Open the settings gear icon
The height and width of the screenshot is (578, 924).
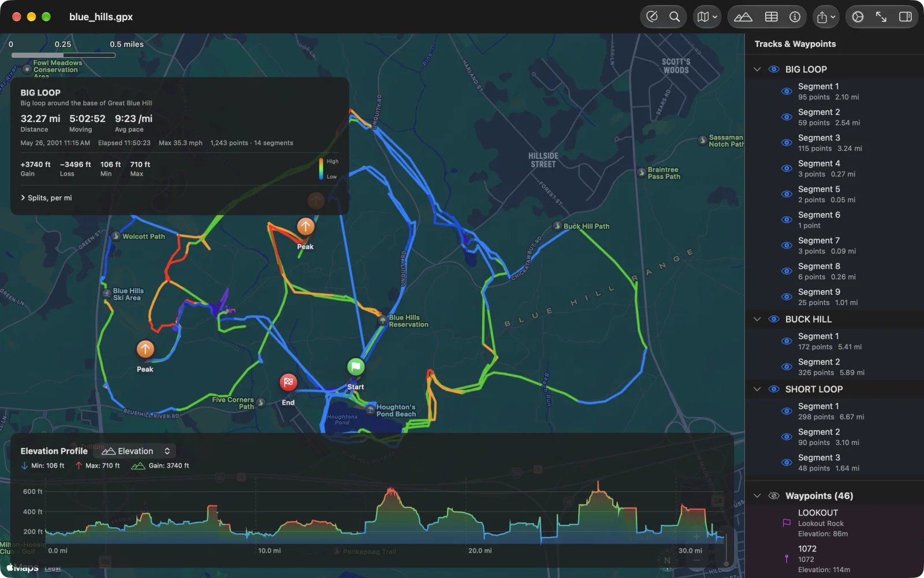pyautogui.click(x=858, y=17)
